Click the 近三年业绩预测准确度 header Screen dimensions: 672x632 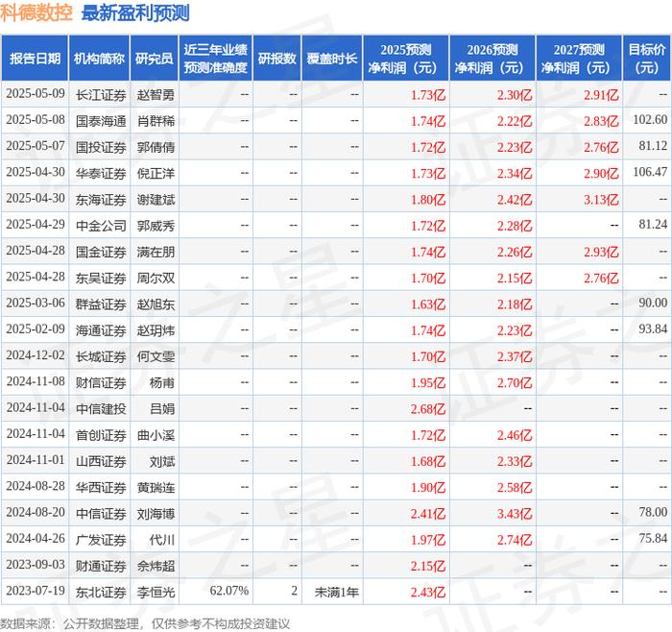pos(216,59)
